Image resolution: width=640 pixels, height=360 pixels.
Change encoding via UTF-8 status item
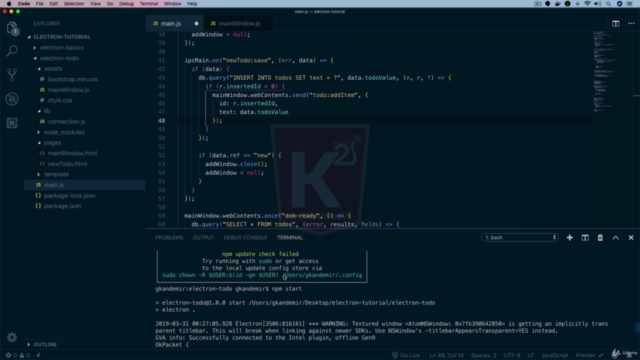click(512, 355)
